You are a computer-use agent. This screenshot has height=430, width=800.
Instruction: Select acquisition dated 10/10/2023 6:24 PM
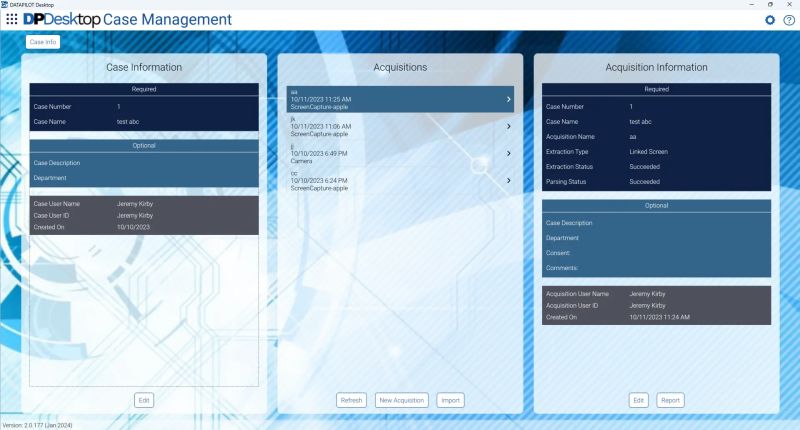point(400,181)
